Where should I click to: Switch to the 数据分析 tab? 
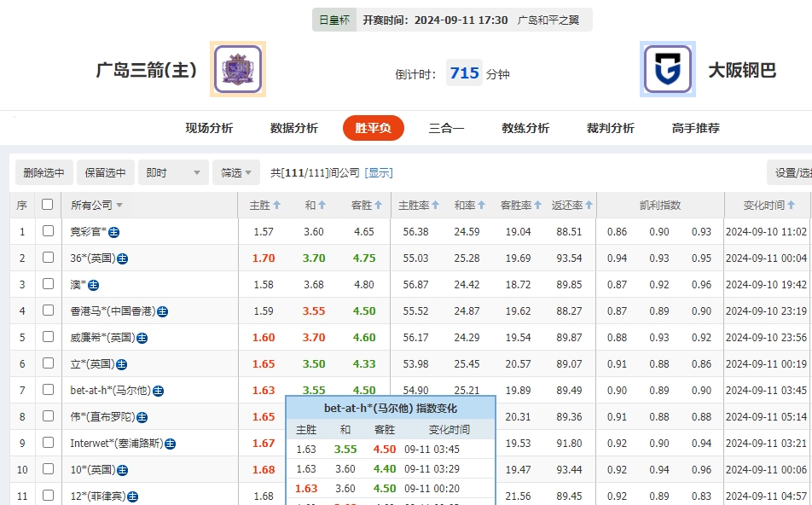292,127
